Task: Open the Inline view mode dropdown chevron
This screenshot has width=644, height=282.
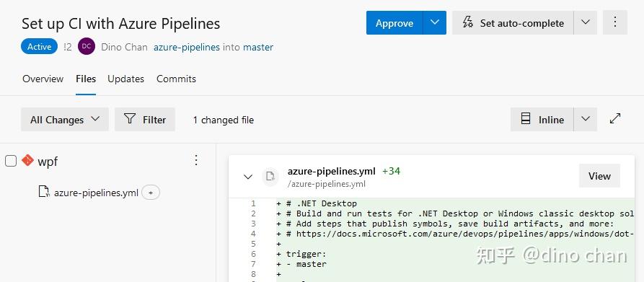Action: pos(586,119)
